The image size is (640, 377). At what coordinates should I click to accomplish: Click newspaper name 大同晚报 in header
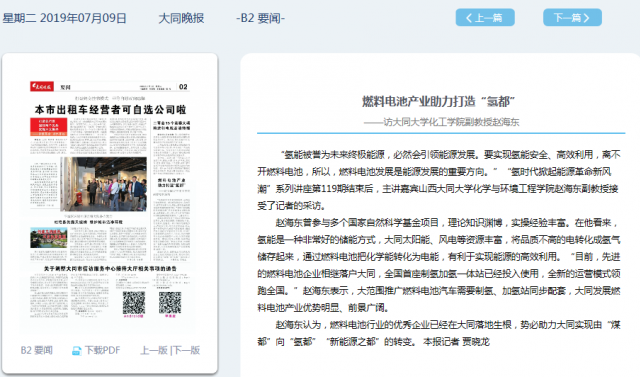[x=181, y=18]
